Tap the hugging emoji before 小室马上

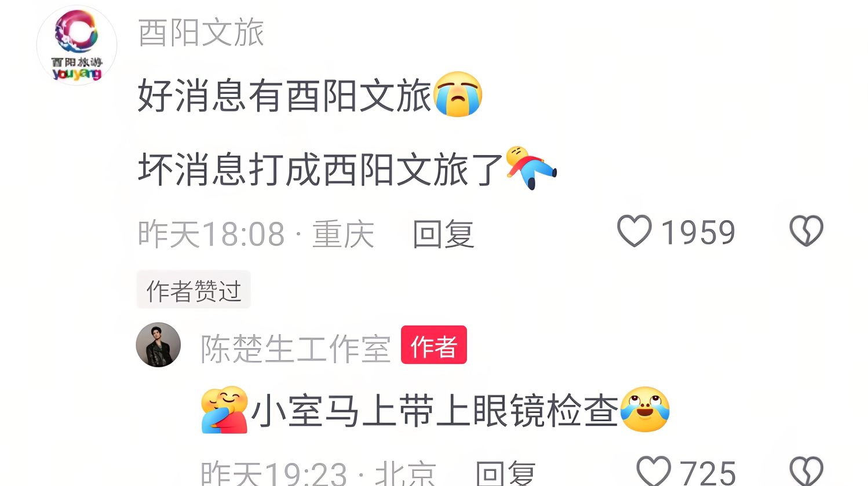pyautogui.click(x=225, y=410)
